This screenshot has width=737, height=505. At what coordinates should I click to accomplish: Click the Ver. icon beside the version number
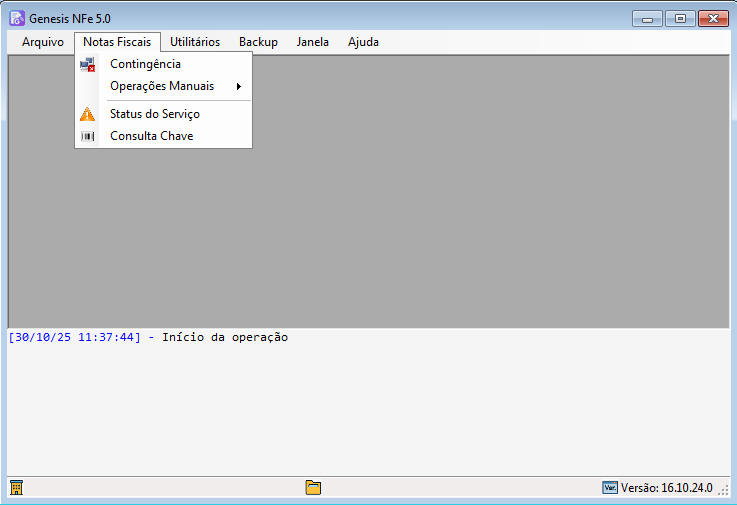[609, 488]
